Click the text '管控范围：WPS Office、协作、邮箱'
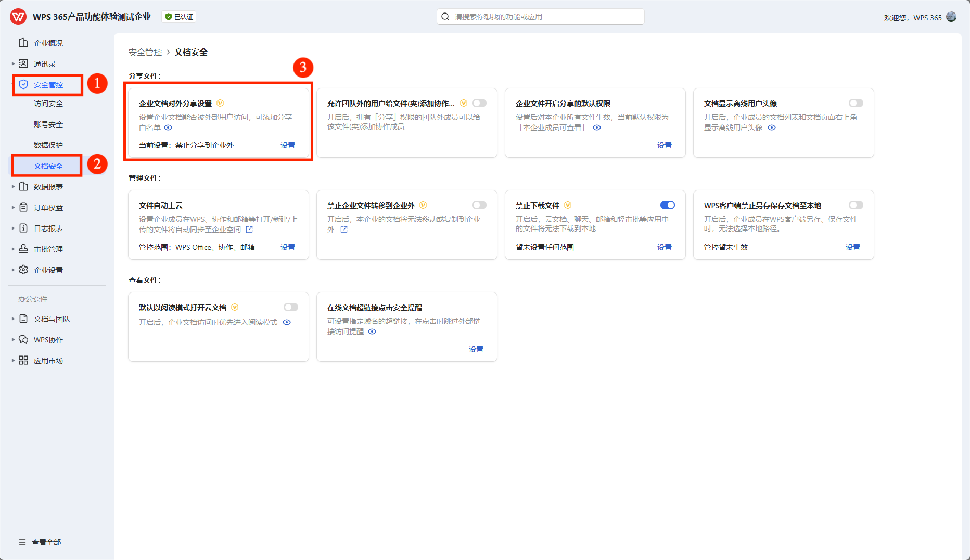This screenshot has width=970, height=560. coord(197,247)
